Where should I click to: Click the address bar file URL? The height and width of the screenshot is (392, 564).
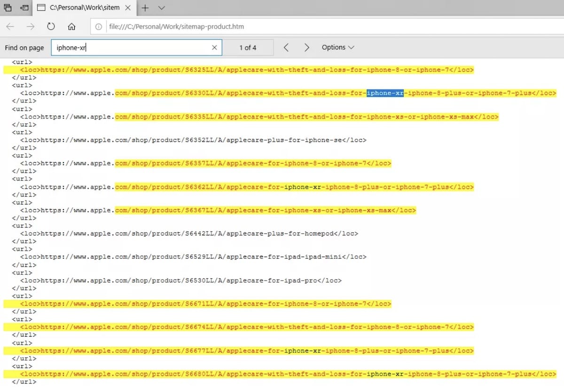[x=176, y=27]
